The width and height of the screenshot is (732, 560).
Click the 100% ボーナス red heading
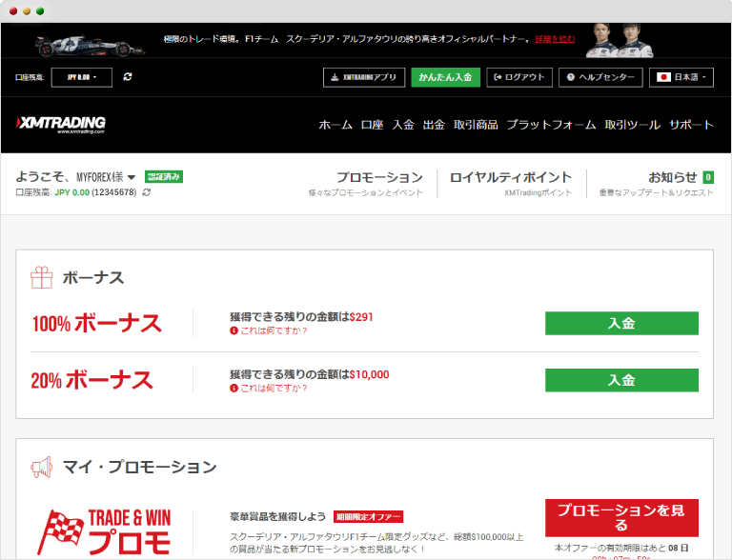pos(96,324)
